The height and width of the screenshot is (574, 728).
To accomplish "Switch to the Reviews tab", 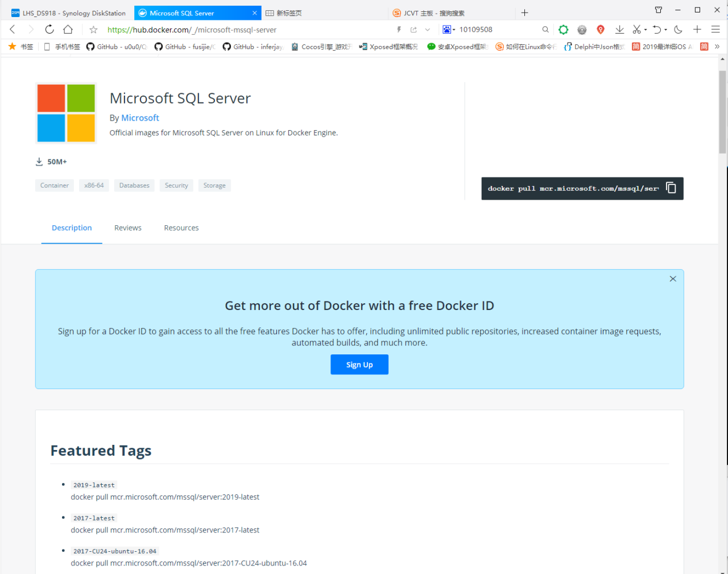I will point(128,228).
